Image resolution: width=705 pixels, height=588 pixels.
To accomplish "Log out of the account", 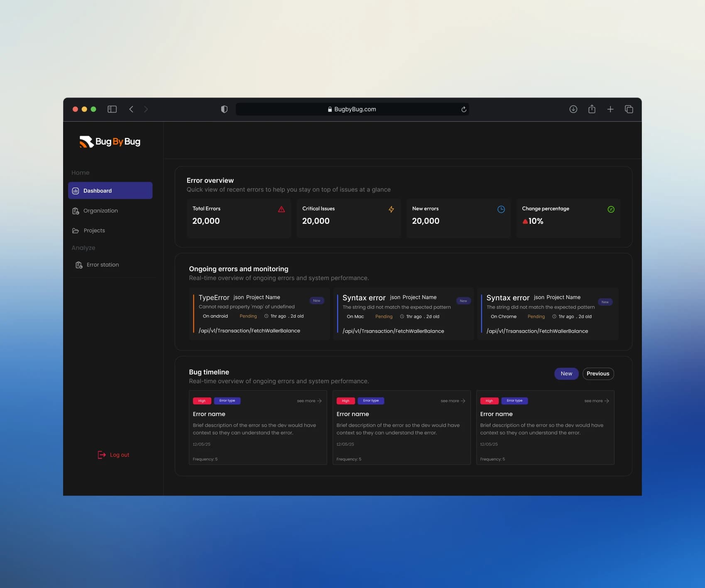I will (113, 455).
